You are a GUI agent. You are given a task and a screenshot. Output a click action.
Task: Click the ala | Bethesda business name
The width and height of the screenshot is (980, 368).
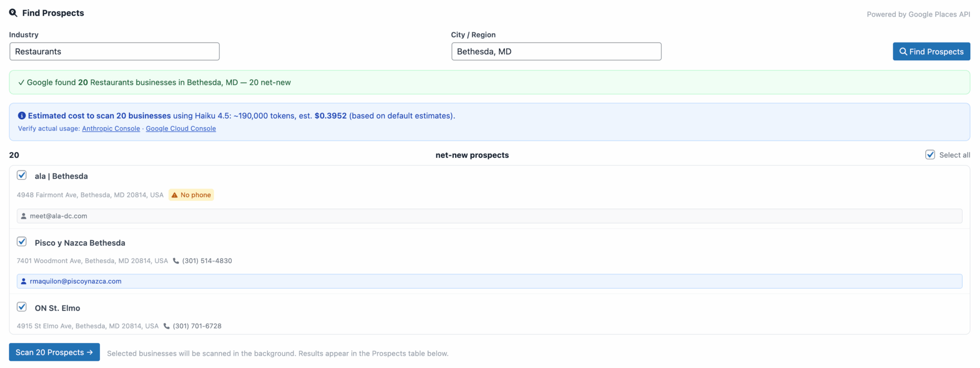61,176
